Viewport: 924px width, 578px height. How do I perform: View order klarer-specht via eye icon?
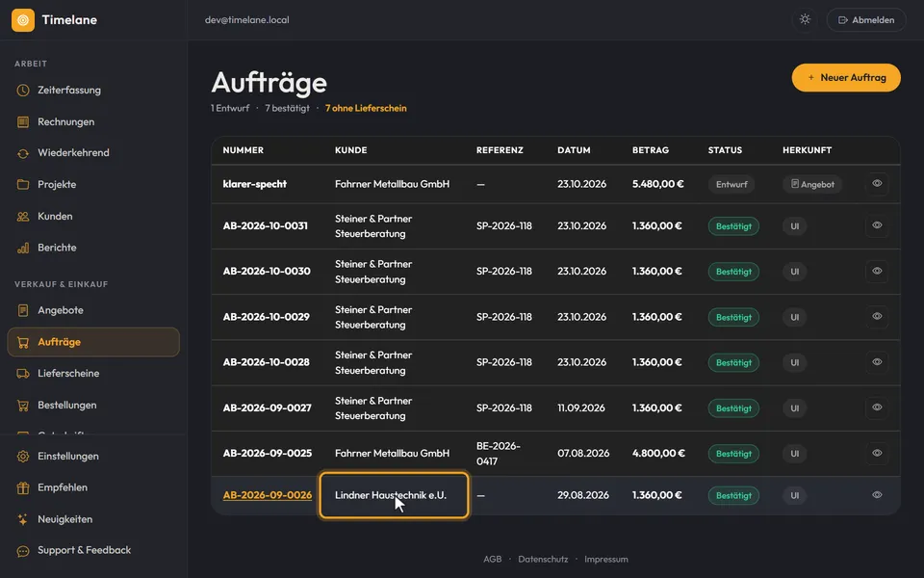tap(877, 184)
